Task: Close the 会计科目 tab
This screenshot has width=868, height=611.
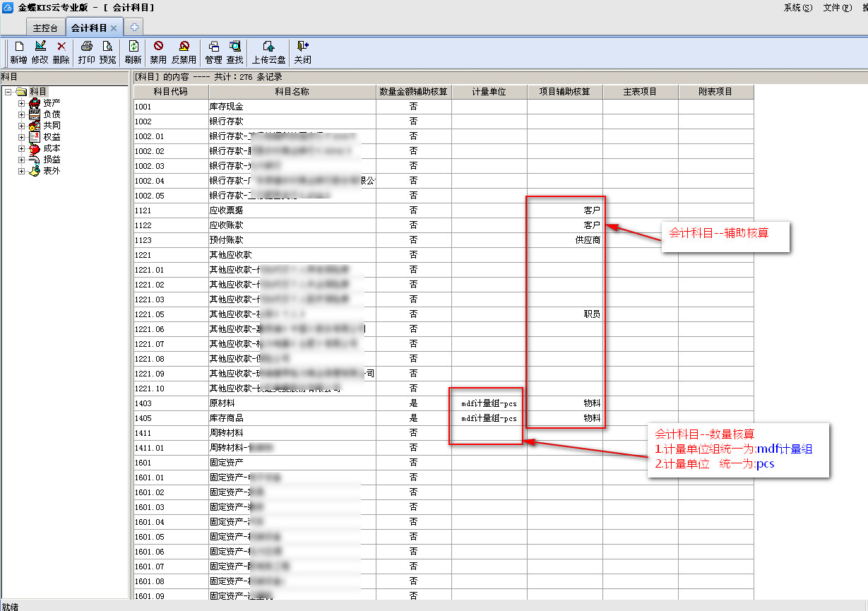Action: pyautogui.click(x=114, y=28)
